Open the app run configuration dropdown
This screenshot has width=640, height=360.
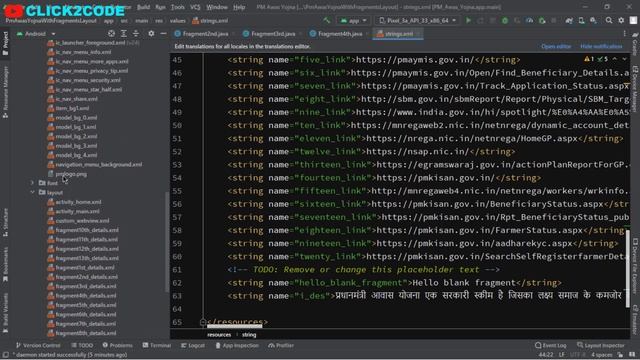coord(353,20)
